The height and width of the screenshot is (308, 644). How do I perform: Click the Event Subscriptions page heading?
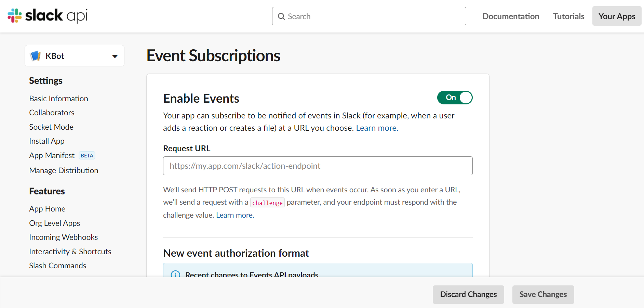pyautogui.click(x=213, y=56)
